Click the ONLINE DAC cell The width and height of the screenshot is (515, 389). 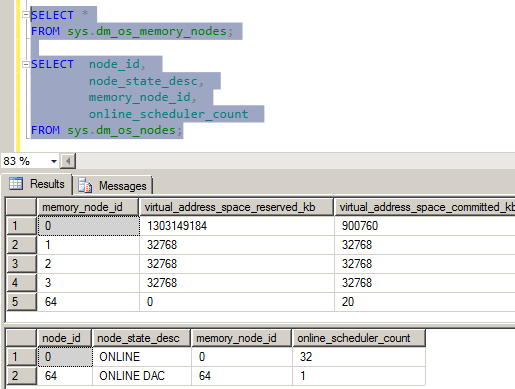point(142,376)
